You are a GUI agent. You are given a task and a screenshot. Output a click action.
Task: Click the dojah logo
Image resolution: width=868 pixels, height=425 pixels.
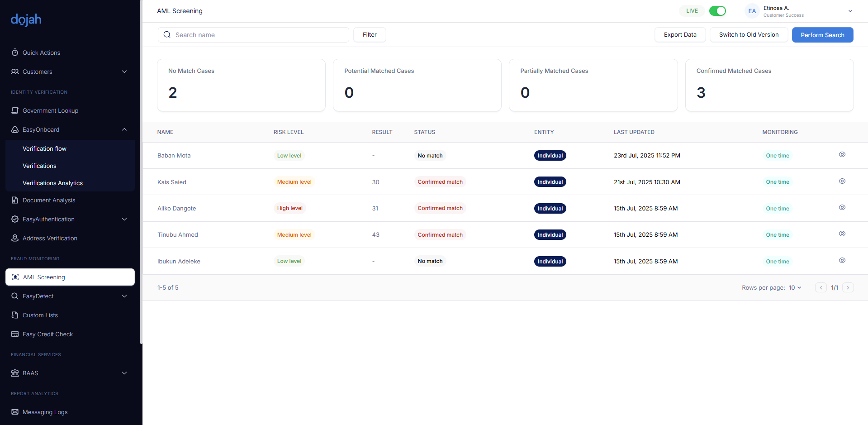[x=26, y=19]
